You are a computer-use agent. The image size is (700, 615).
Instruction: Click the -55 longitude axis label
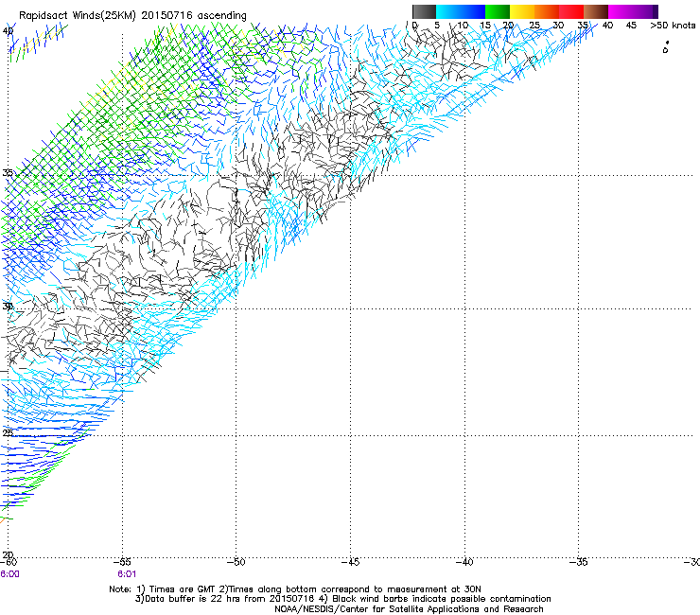122,562
